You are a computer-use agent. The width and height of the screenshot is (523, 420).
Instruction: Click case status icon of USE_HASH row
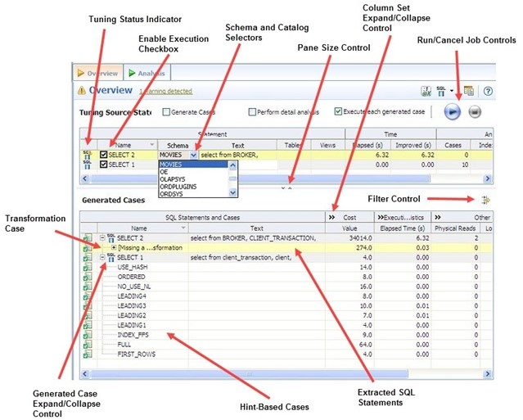(88, 267)
